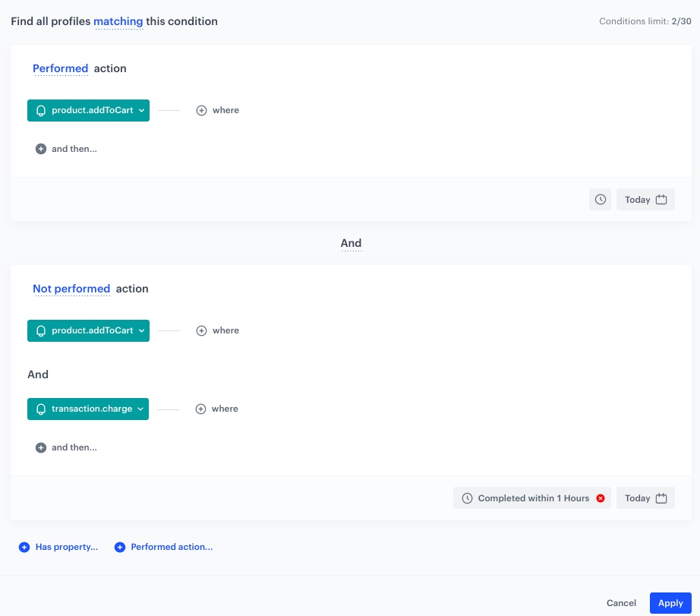Click the 'Not performed' action type link
The image size is (700, 616).
(71, 289)
